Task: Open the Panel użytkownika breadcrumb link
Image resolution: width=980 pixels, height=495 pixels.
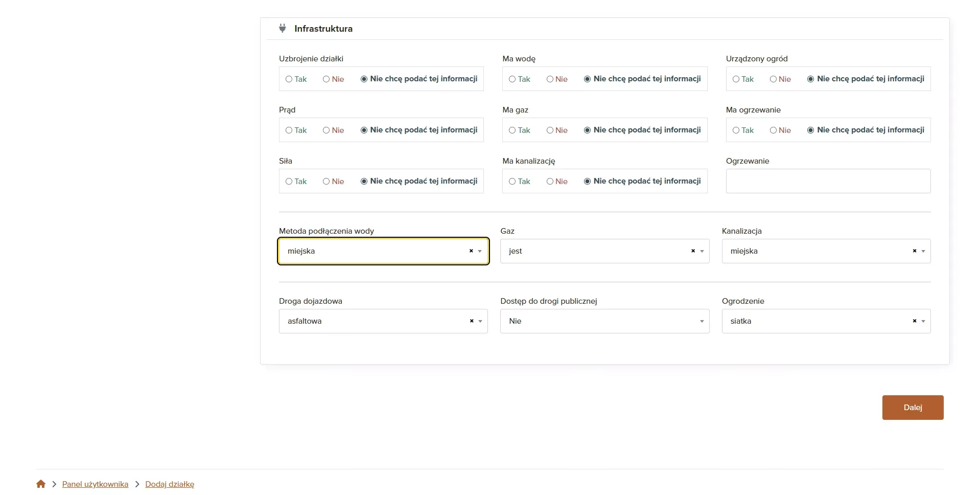Action: (x=95, y=484)
